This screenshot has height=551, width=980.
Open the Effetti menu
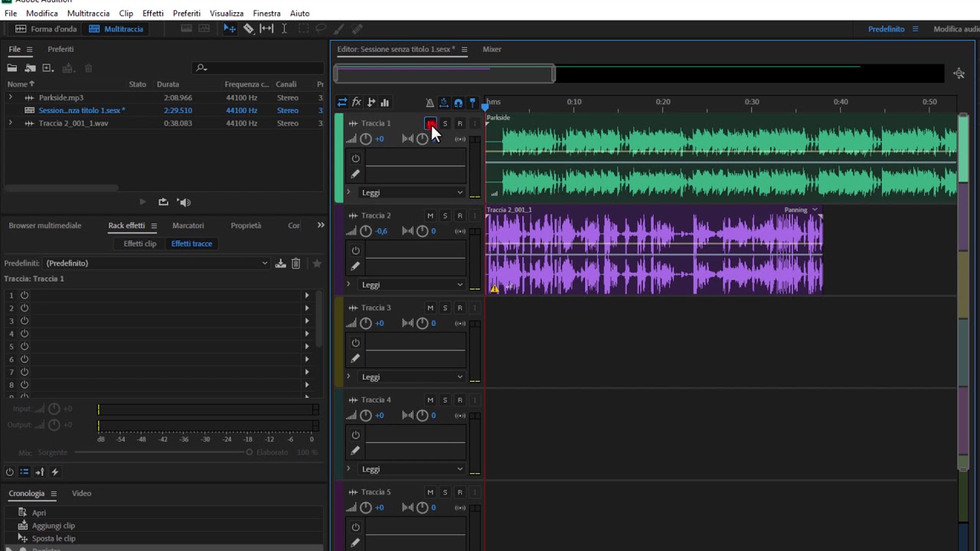click(x=153, y=13)
